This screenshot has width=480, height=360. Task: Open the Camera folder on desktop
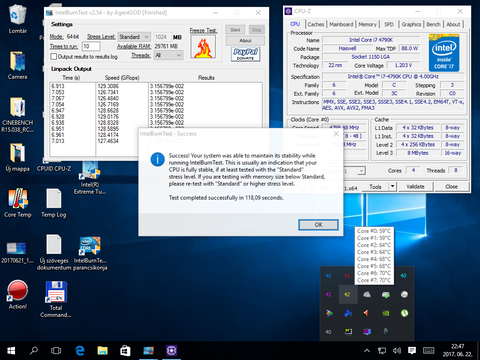(17, 65)
